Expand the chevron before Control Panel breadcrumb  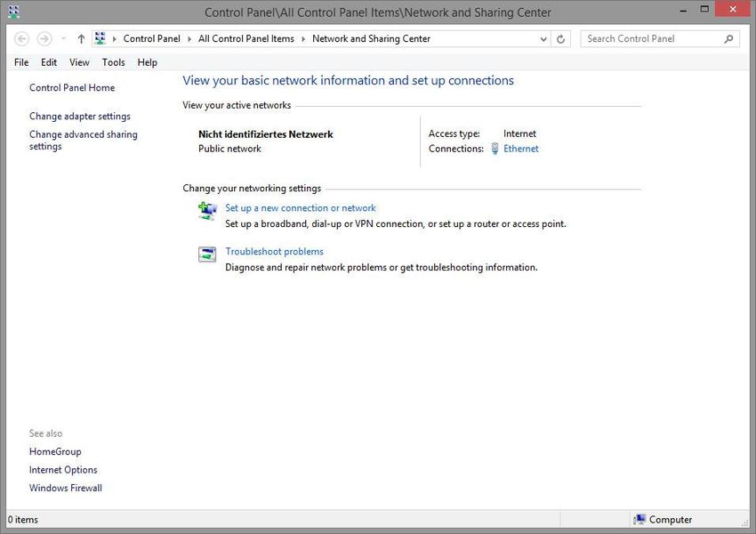[x=114, y=38]
